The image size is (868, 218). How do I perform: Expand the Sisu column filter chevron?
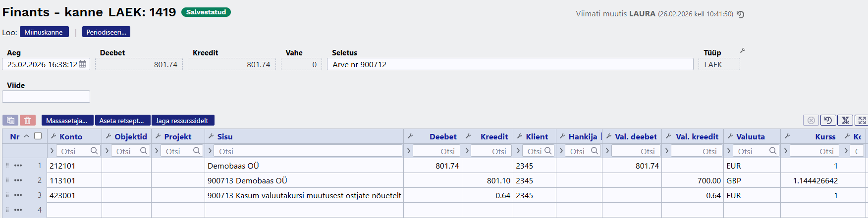210,151
